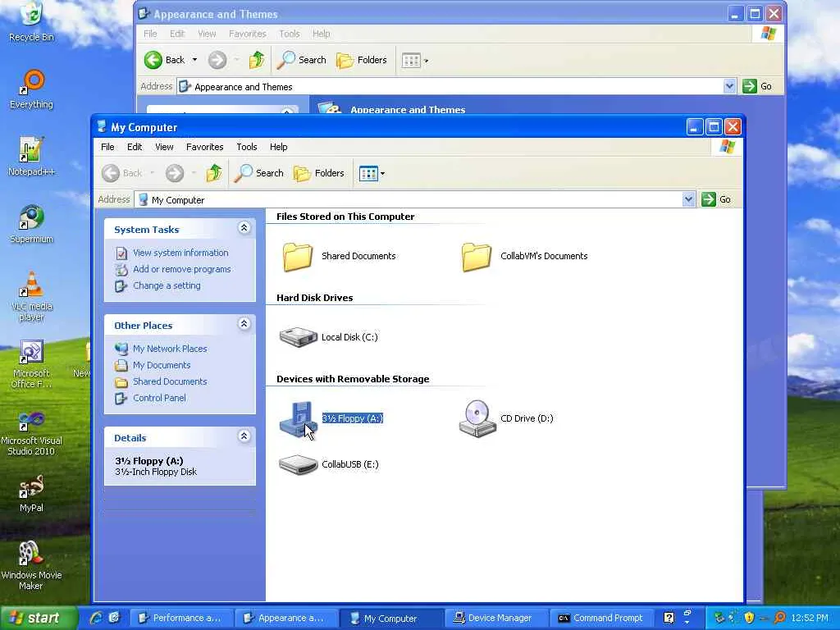The image size is (840, 630).
Task: Open the Microsoft Office desktop shortcut
Action: coord(32,364)
